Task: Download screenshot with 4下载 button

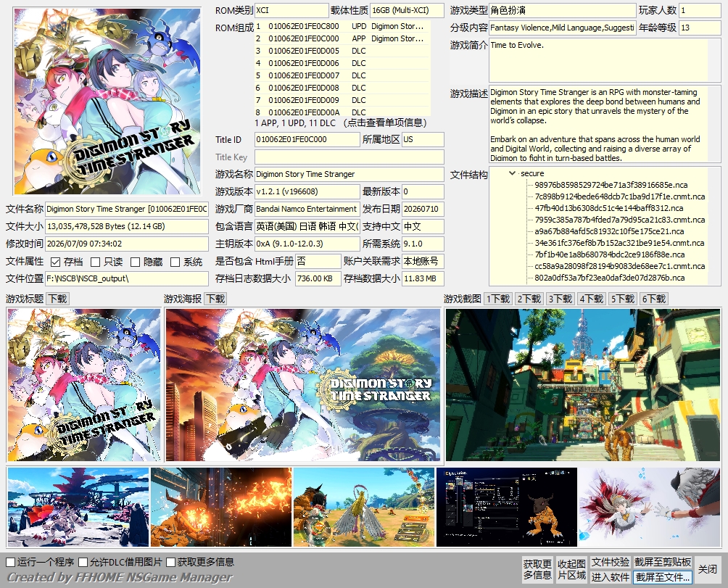Action: pyautogui.click(x=592, y=299)
